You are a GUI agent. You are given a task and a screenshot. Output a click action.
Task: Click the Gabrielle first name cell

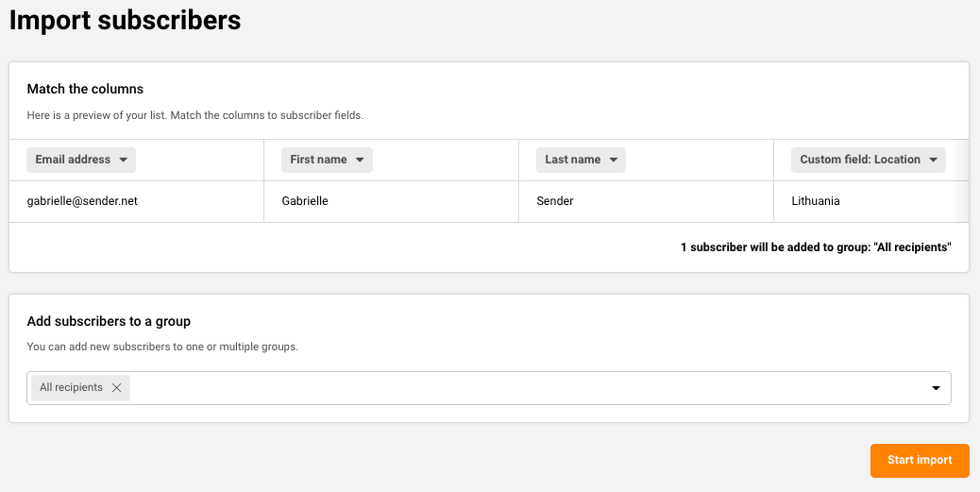(305, 201)
